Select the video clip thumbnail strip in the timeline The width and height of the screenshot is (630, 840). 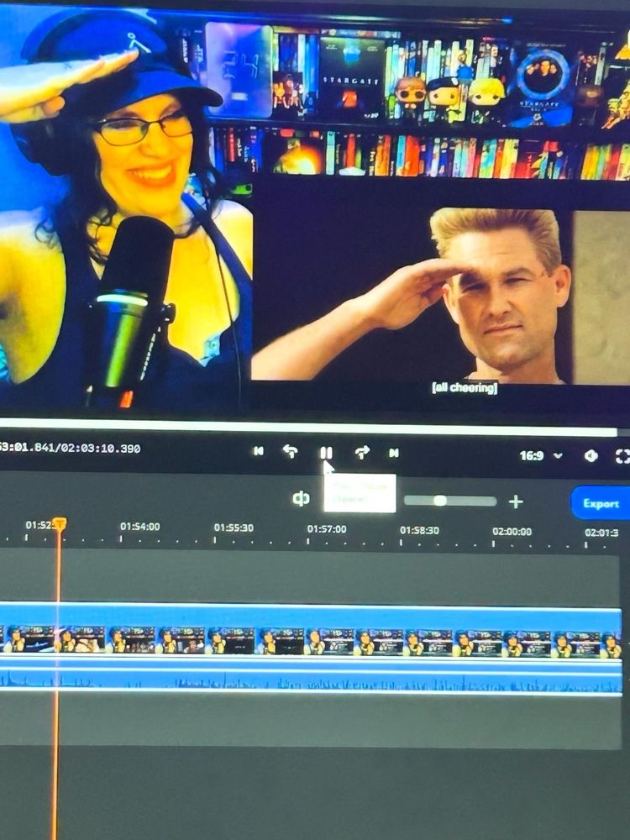311,640
